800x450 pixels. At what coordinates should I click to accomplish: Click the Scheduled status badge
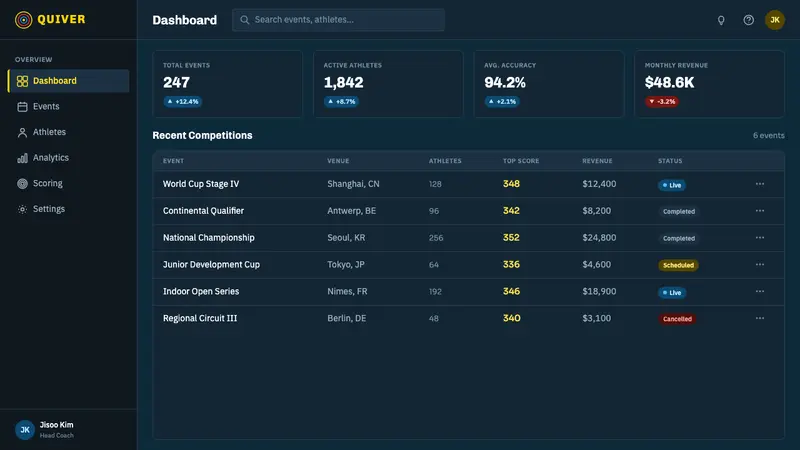(x=678, y=265)
